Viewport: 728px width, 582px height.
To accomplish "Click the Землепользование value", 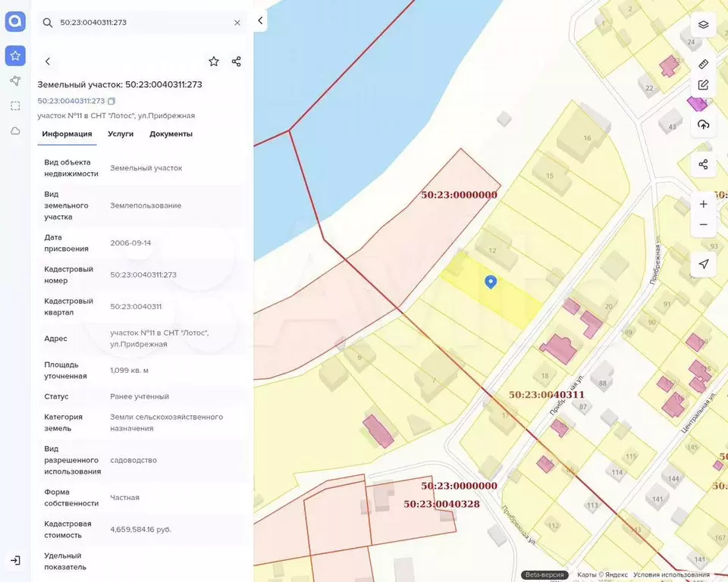I will tap(146, 205).
